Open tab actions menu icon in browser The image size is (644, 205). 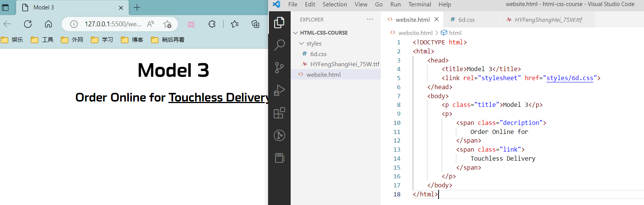click(x=5, y=8)
